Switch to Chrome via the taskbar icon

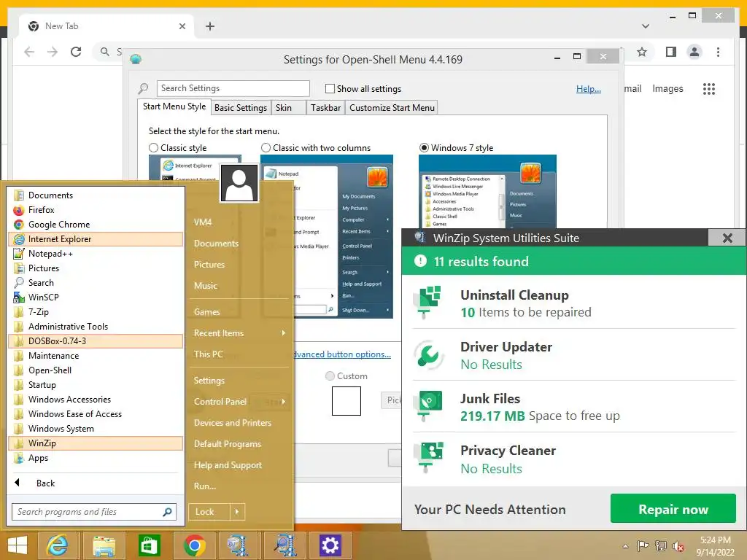coord(194,545)
